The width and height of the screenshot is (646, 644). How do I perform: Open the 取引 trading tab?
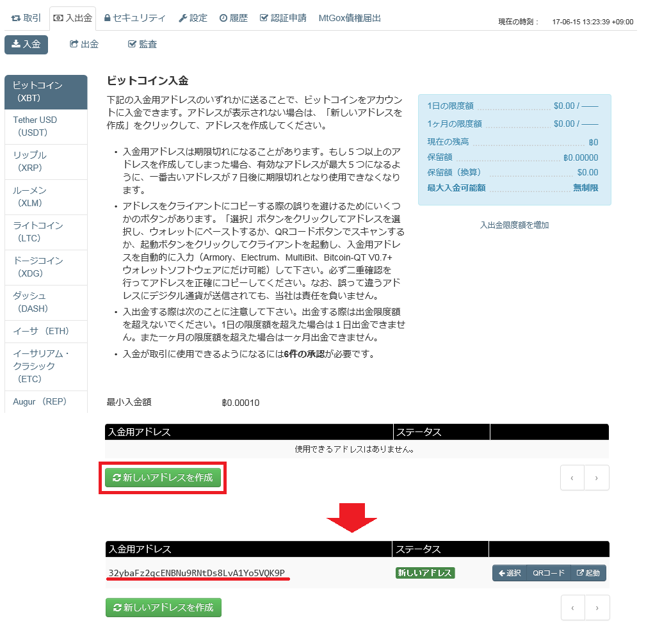pos(26,18)
